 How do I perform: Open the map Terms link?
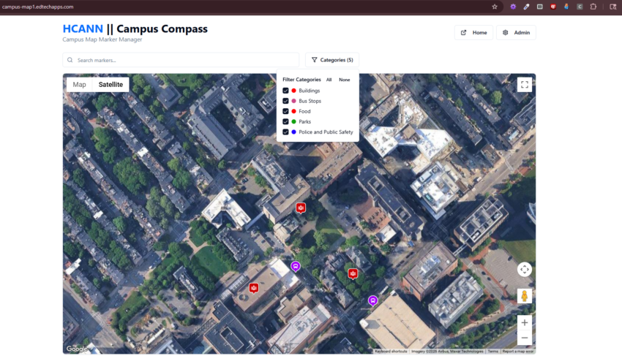[x=492, y=352]
